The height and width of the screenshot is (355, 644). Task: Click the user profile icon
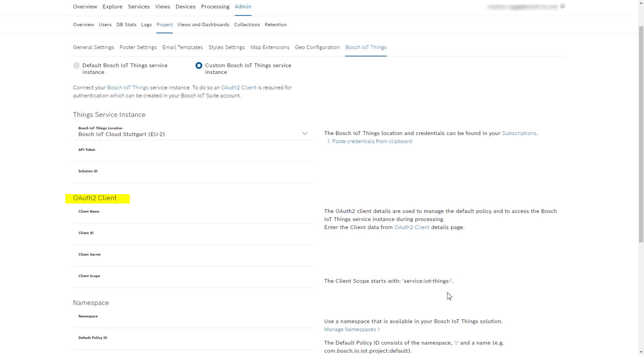(562, 6)
